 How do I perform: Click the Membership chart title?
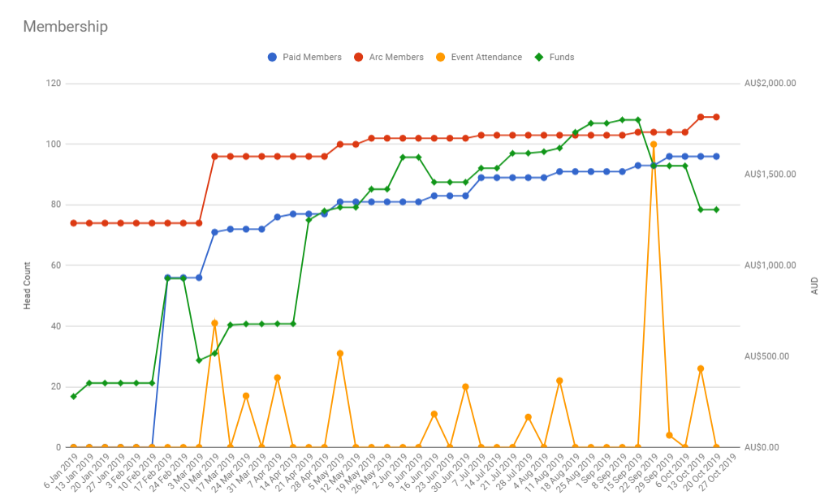[x=65, y=27]
